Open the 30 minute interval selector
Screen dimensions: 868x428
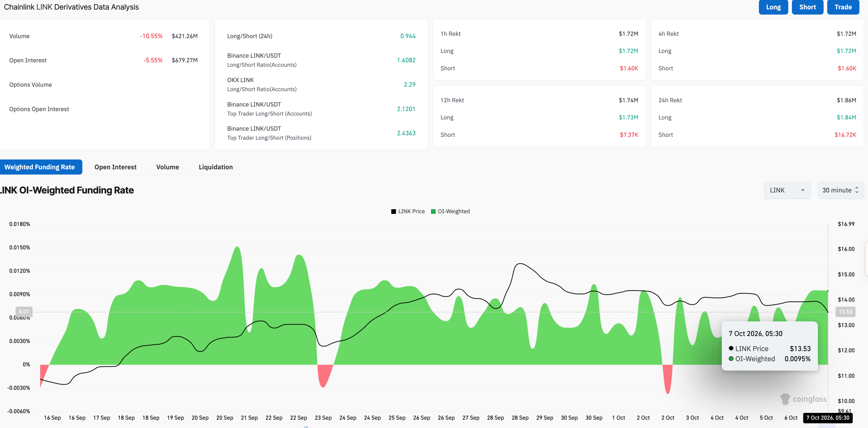click(841, 190)
